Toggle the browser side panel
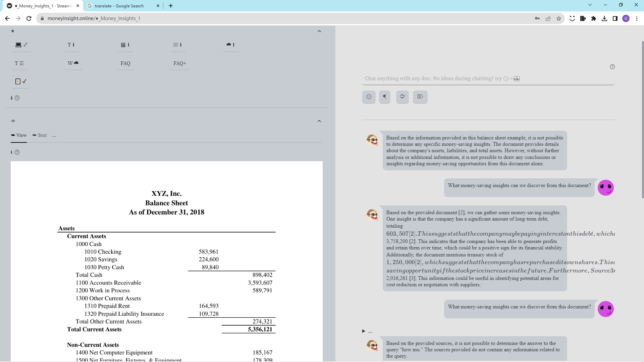Viewport: 644px width, 362px height. point(615,18)
